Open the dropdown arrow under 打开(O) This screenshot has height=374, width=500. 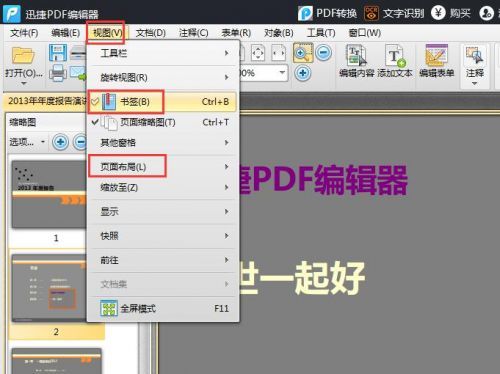tap(23, 83)
